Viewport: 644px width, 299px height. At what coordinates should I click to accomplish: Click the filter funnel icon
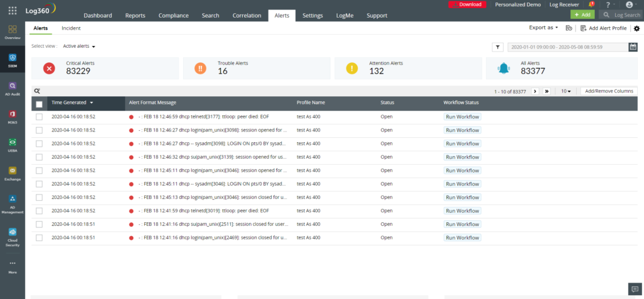click(x=498, y=47)
